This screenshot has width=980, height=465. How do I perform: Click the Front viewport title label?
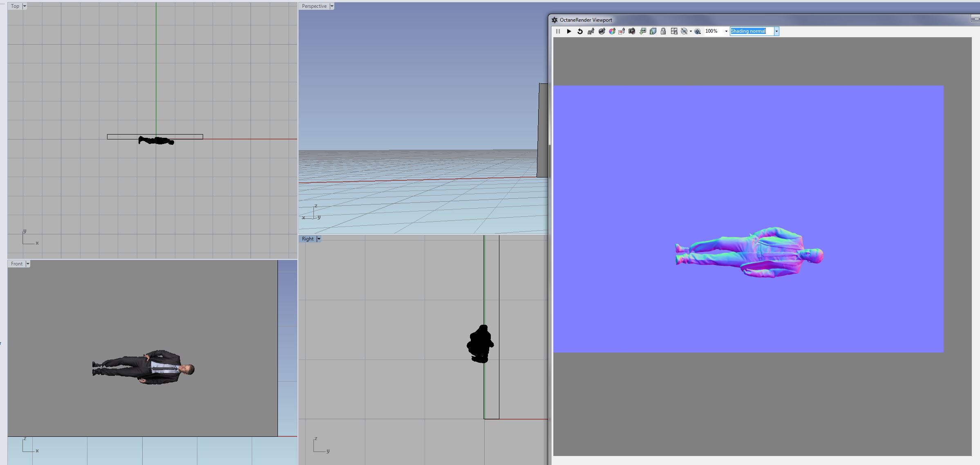pos(17,264)
